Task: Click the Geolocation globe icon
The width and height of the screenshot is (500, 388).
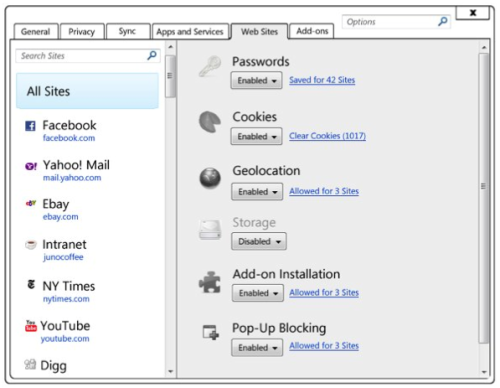Action: [210, 178]
